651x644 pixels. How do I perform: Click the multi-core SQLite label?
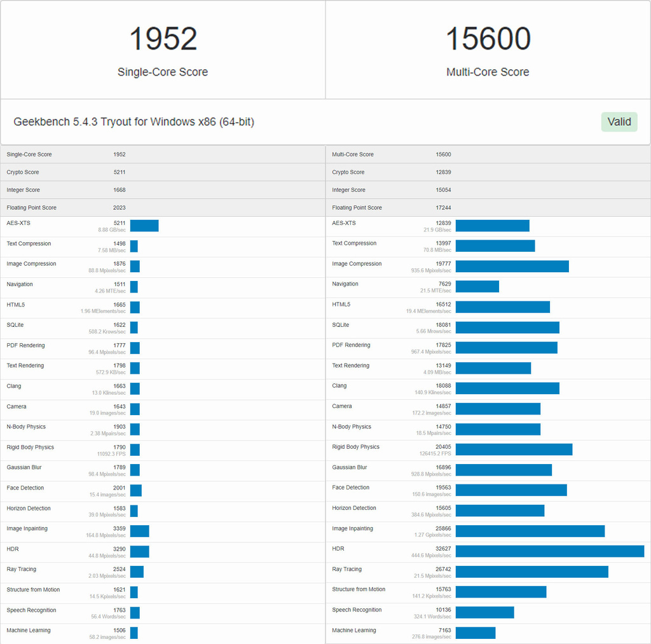pyautogui.click(x=340, y=325)
